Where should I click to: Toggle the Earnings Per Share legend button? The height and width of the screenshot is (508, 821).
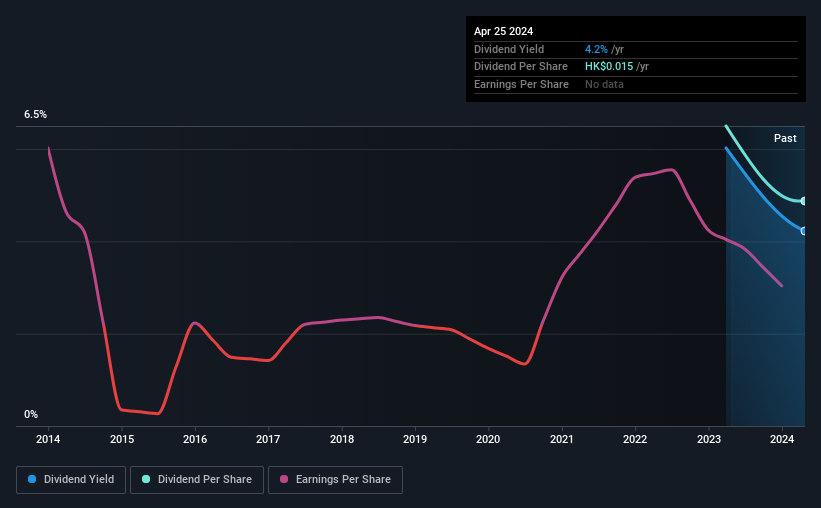coord(335,480)
